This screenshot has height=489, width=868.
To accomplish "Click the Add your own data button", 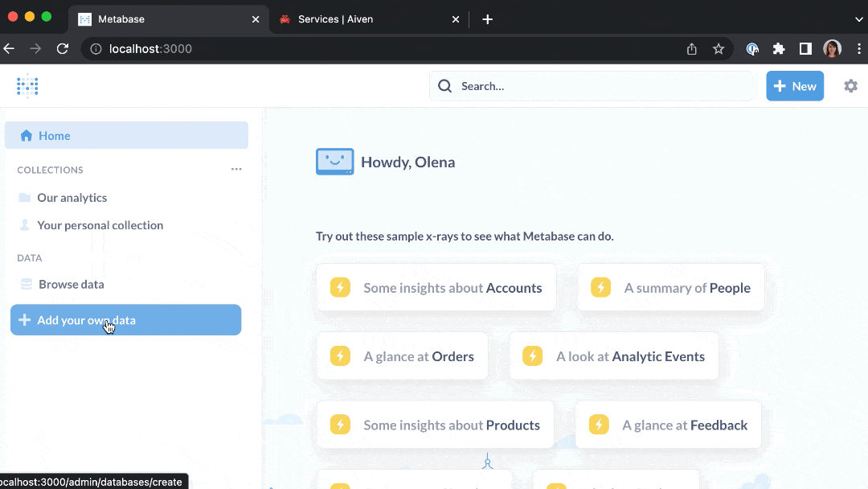I will tap(125, 320).
